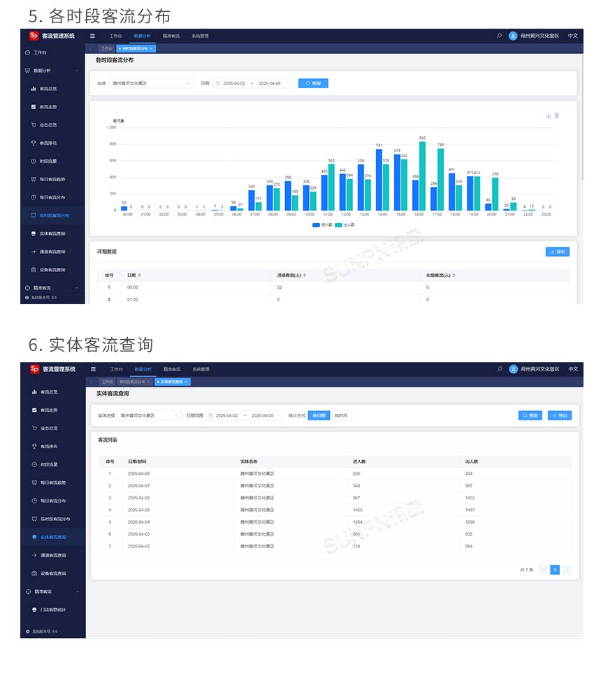The width and height of the screenshot is (601, 700).
Task: Click 导出 in the 详细数据 panel
Action: pyautogui.click(x=557, y=252)
